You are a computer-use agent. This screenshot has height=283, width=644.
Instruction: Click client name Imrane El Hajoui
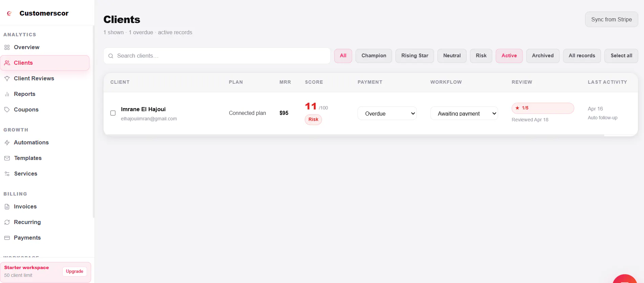click(x=143, y=109)
